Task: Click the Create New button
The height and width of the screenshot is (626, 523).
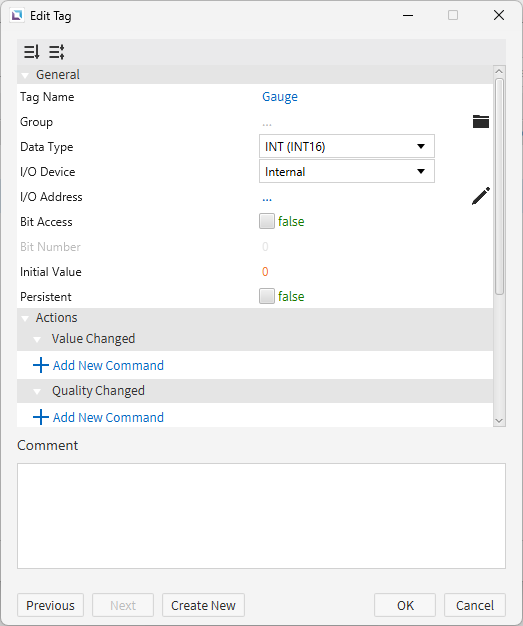Action: pos(203,605)
